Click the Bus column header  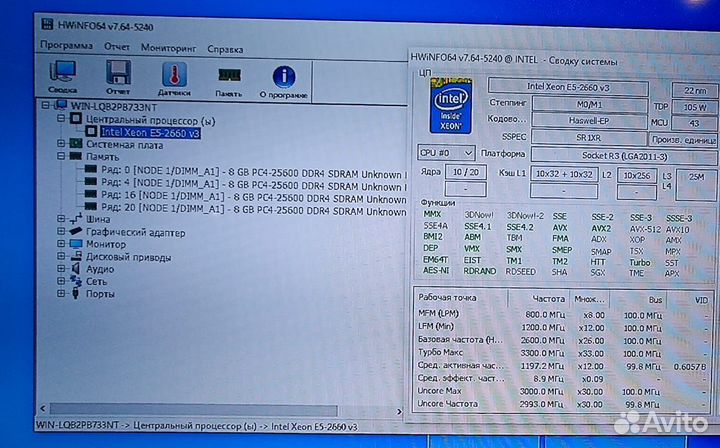pyautogui.click(x=638, y=300)
